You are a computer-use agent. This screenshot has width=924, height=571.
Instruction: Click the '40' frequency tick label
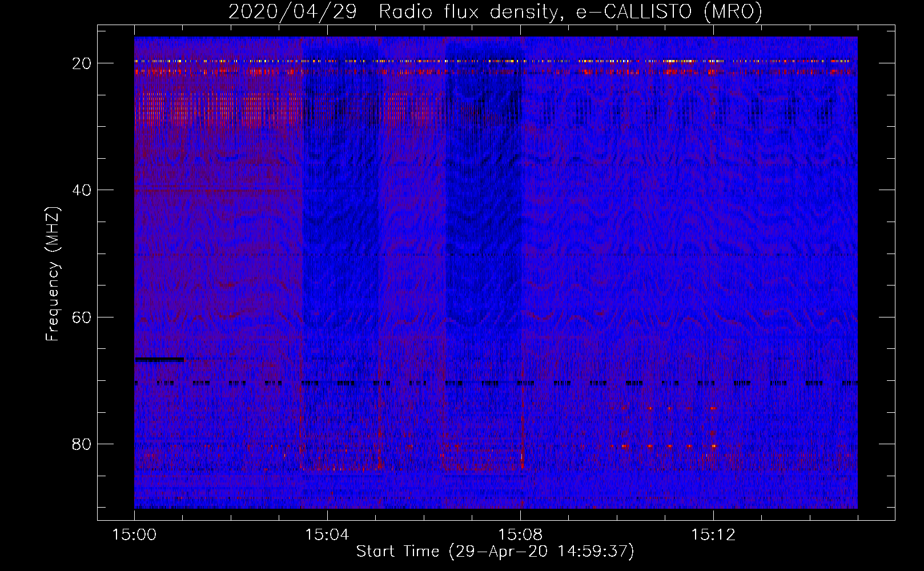(x=82, y=190)
